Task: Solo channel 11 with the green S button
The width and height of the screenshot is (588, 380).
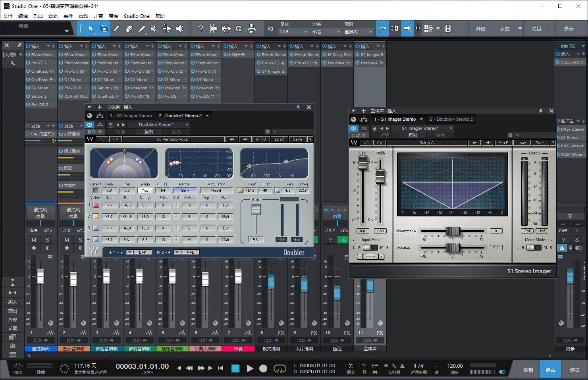Action: pos(344,239)
